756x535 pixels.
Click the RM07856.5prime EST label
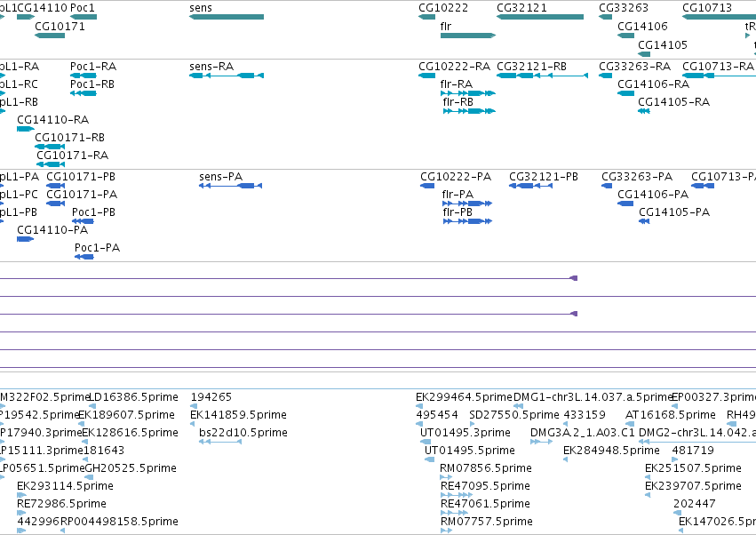pyautogui.click(x=486, y=468)
